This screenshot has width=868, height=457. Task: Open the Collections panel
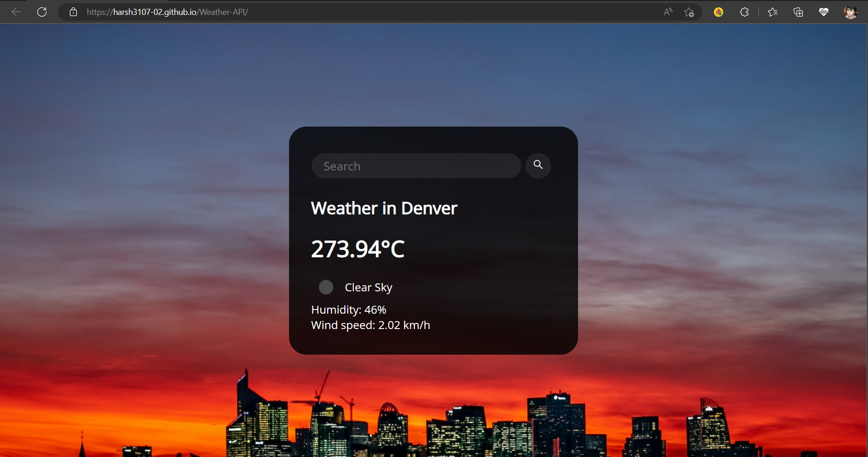(x=798, y=12)
